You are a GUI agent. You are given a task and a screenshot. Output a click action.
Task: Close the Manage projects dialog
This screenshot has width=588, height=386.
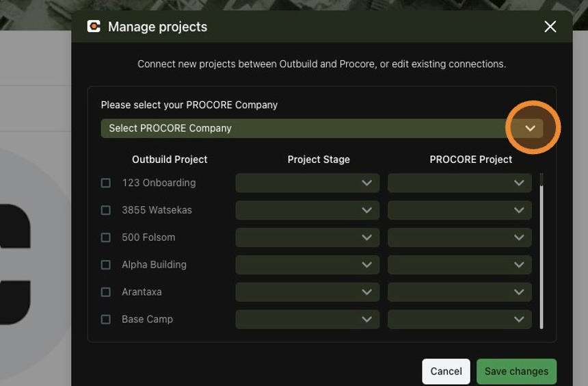(x=550, y=27)
